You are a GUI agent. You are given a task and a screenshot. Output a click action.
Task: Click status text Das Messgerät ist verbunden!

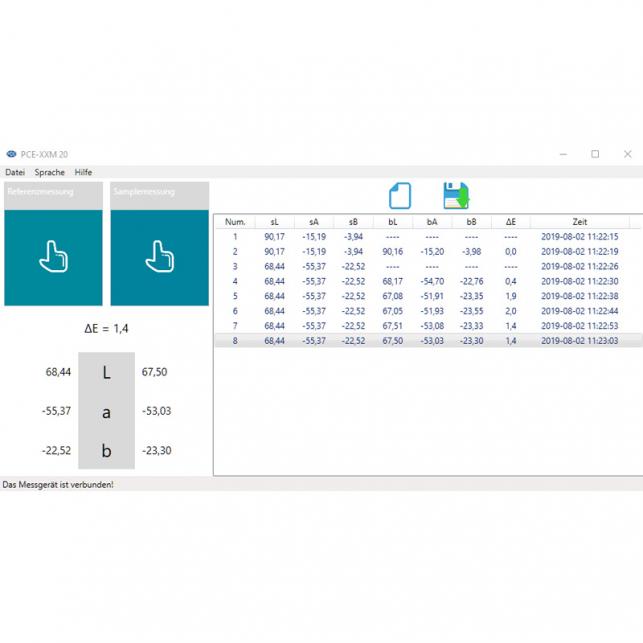coord(58,485)
